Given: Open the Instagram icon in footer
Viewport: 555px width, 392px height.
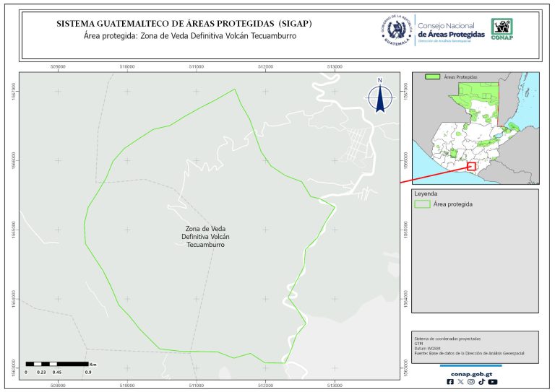Looking at the screenshot, I should (471, 382).
